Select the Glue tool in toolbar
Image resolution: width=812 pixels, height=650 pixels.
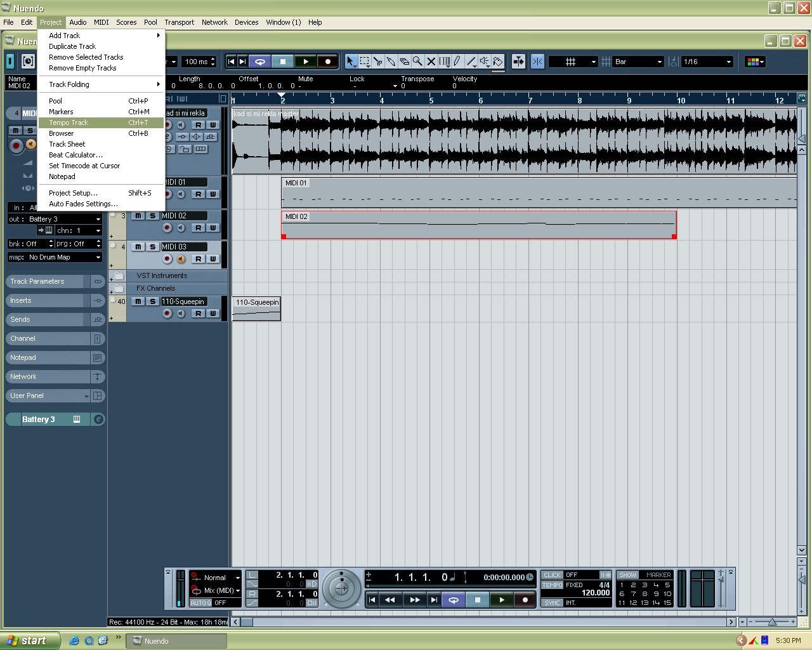tap(391, 62)
